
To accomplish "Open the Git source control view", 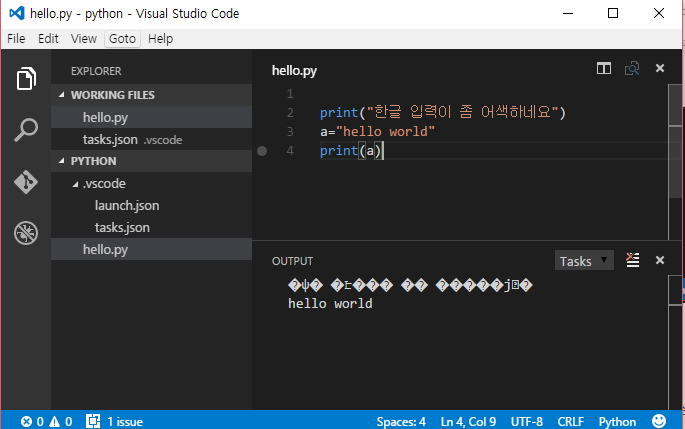I will click(26, 182).
